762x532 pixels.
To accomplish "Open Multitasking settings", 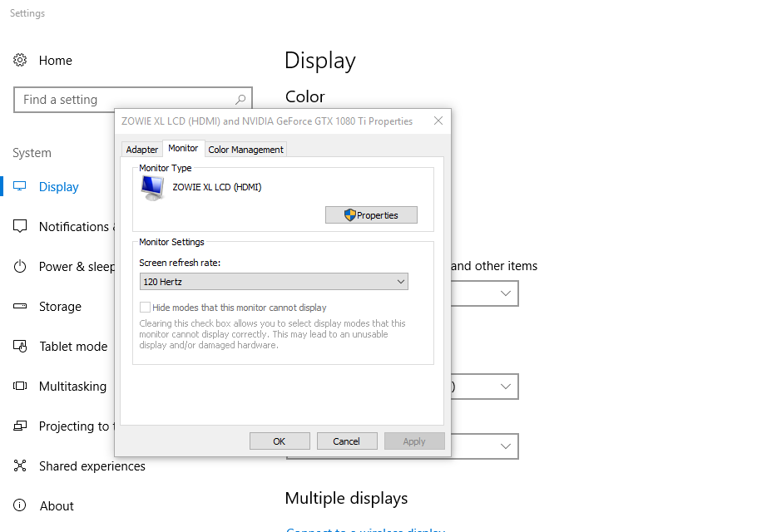I will 73,387.
